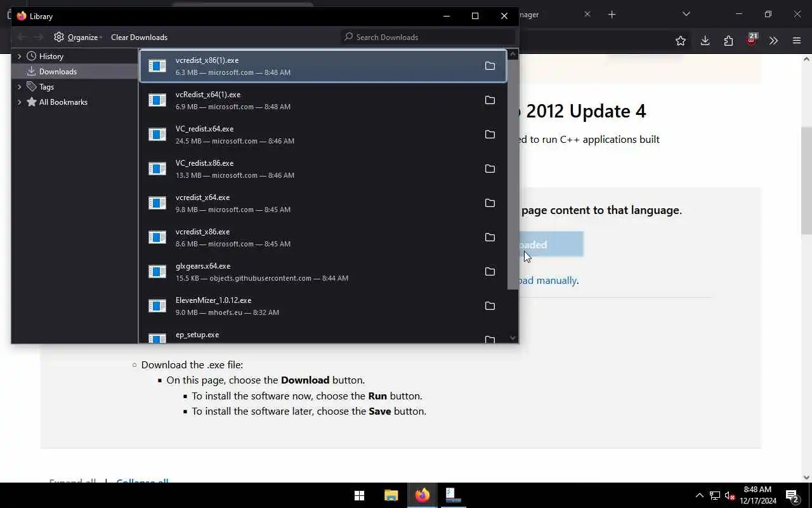Click the volume icon in system tray

(x=730, y=495)
